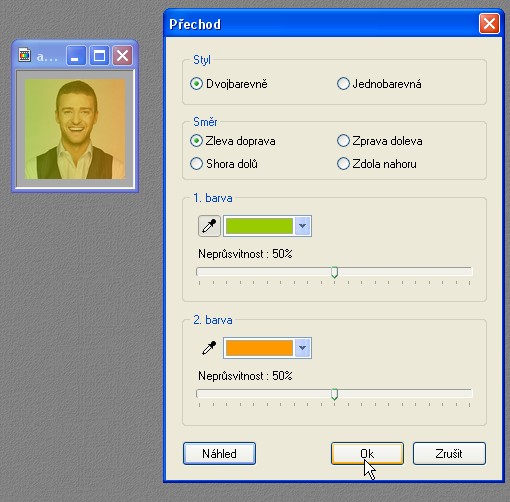Pick the eyedropper for 2. barva
Viewport: 510px width, 502px height.
pos(209,348)
